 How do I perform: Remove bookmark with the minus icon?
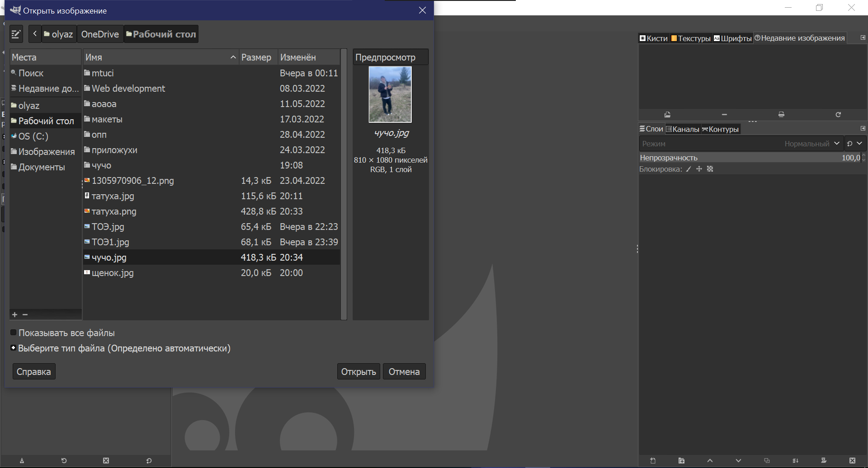(x=25, y=314)
